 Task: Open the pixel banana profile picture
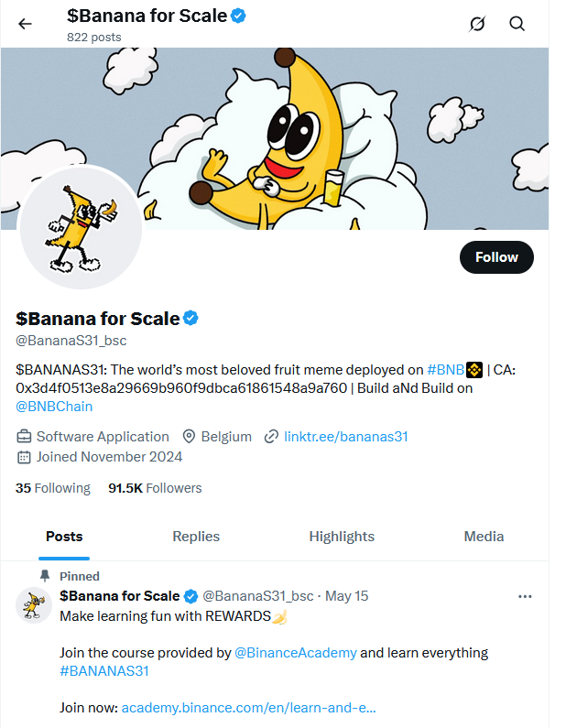81,227
